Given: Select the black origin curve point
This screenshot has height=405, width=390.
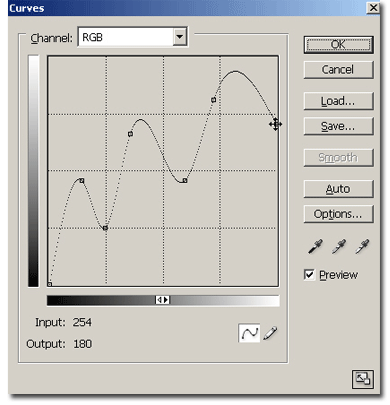Looking at the screenshot, I should (49, 284).
